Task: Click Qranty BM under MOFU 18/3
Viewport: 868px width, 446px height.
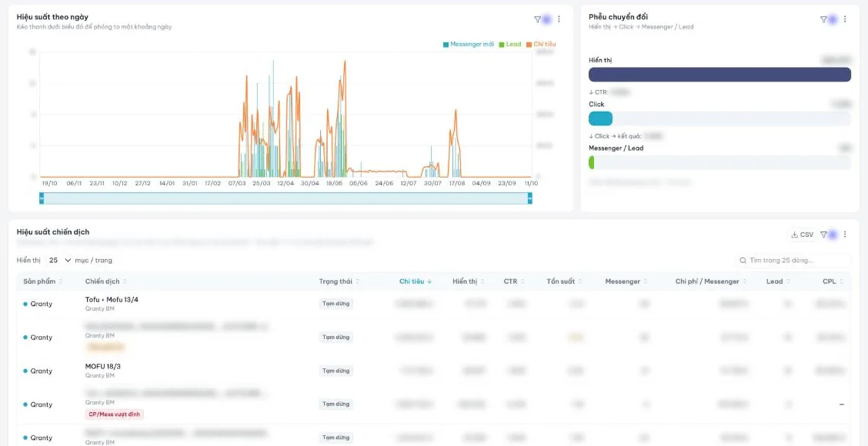Action: [99, 376]
